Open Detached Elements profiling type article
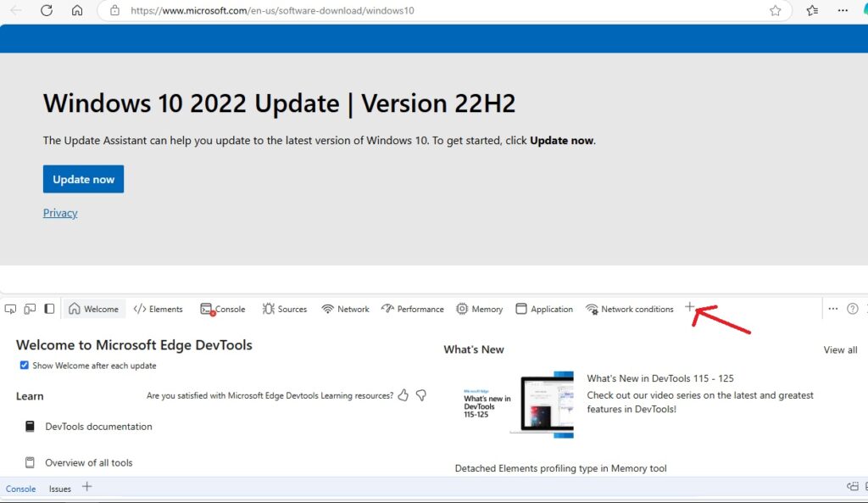This screenshot has height=503, width=868. tap(561, 468)
